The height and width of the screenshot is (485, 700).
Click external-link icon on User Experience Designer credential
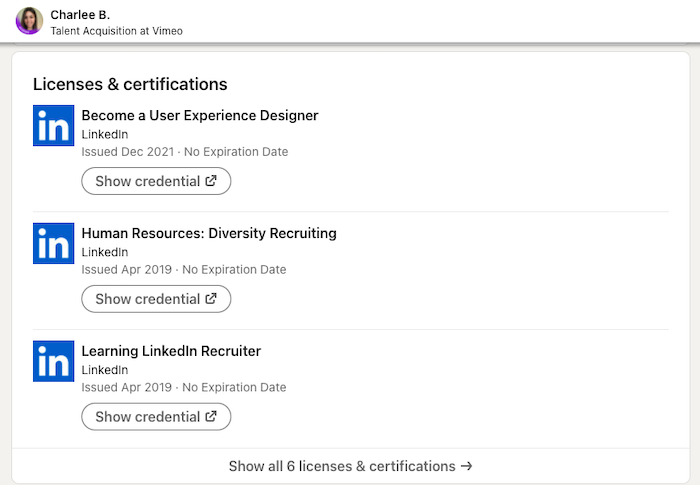coord(211,181)
